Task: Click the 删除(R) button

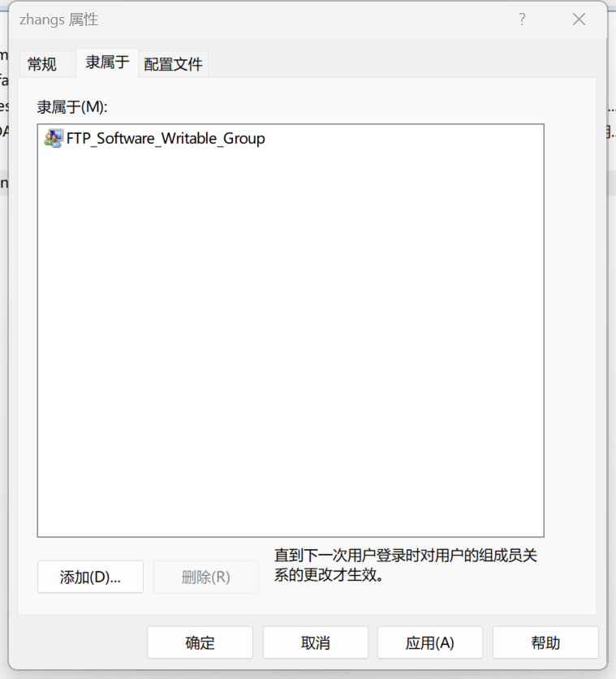Action: tap(206, 577)
